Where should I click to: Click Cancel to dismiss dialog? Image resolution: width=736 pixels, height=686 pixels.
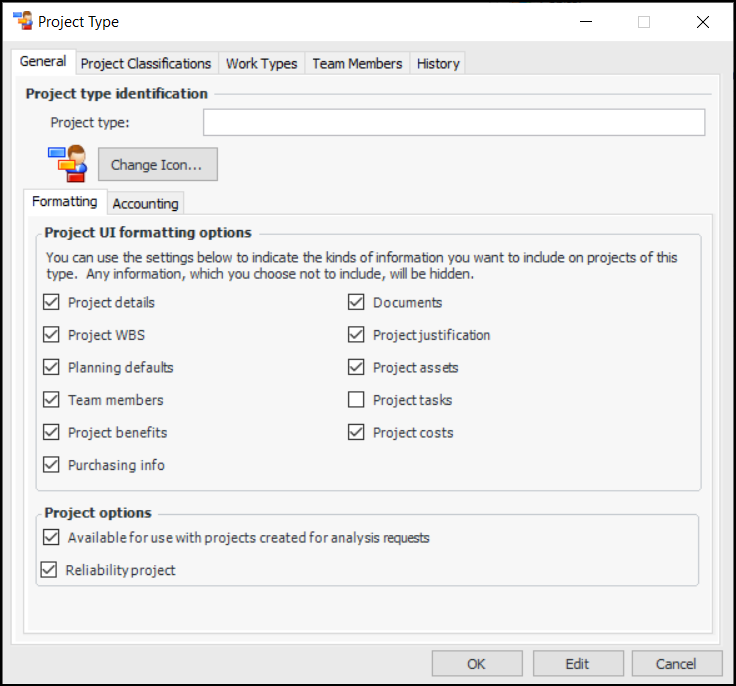point(676,663)
